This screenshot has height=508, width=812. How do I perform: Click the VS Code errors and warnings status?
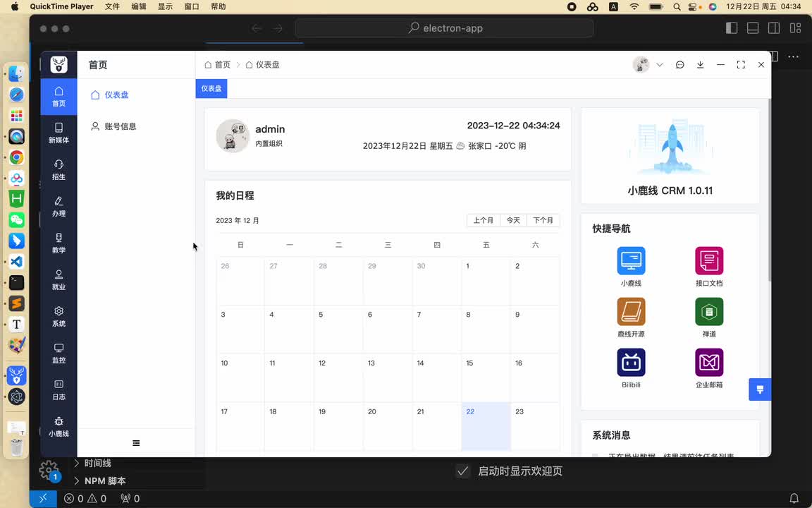click(x=85, y=499)
